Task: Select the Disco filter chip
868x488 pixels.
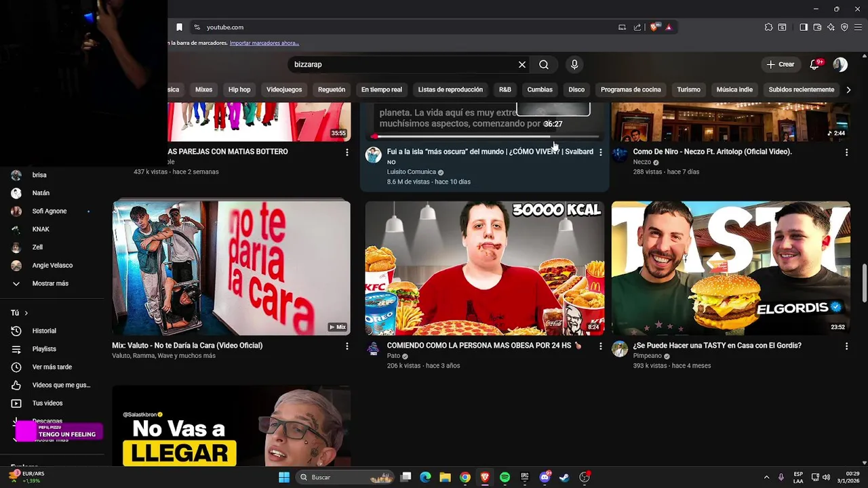Action: 576,89
